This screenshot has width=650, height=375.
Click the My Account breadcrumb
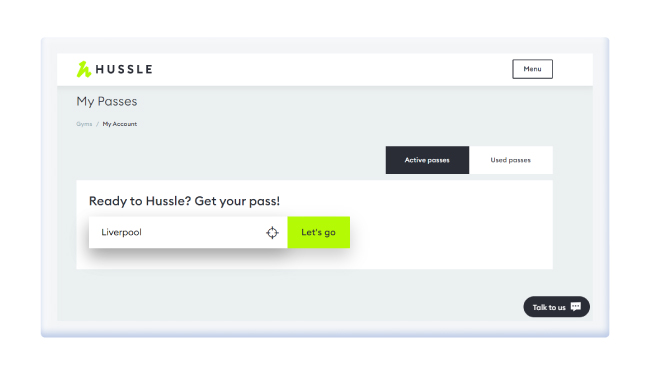pos(120,124)
